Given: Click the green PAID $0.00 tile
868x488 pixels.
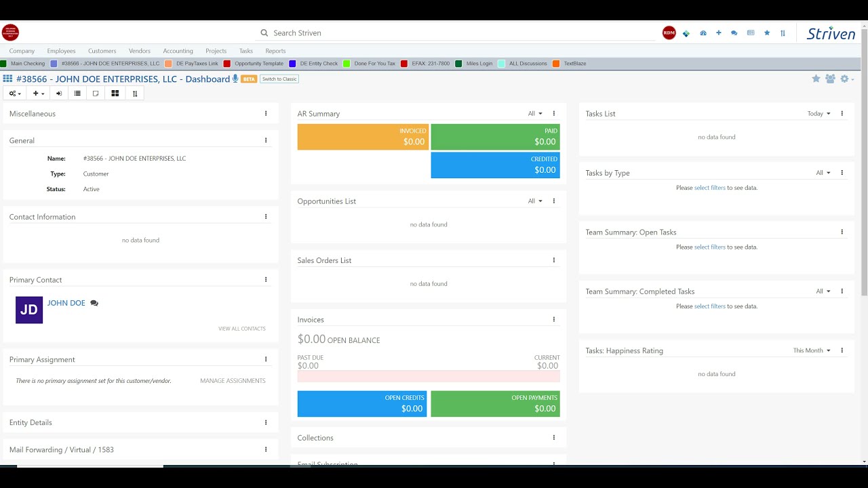Looking at the screenshot, I should [496, 137].
